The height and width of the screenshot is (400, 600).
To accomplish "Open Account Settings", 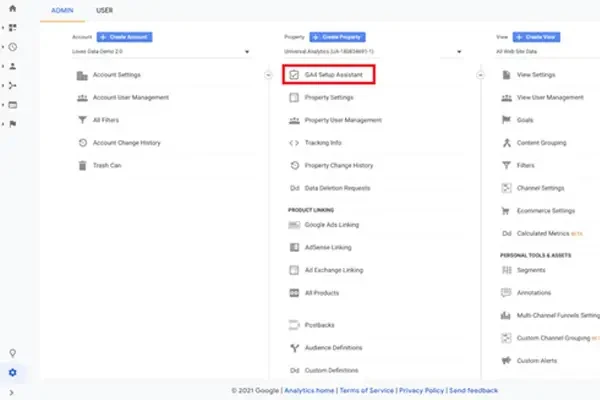I will pyautogui.click(x=117, y=75).
